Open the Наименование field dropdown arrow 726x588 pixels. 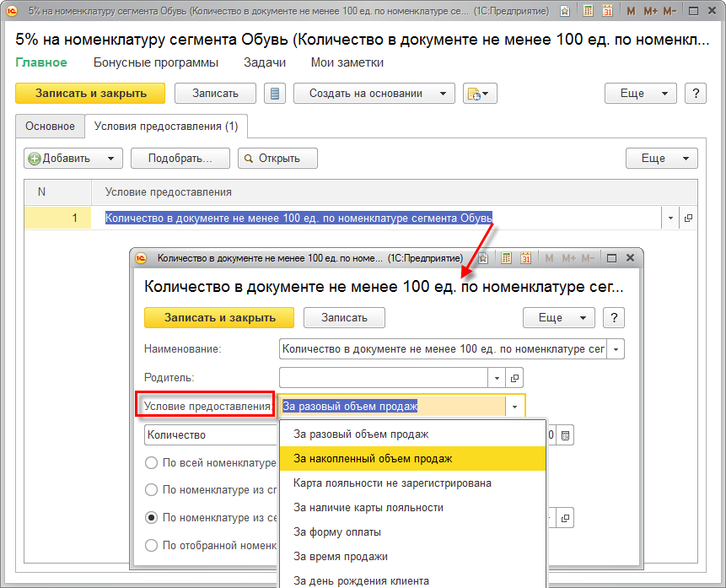click(x=616, y=348)
